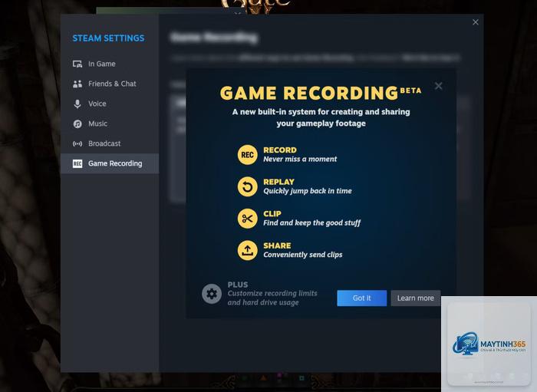537x392 pixels.
Task: Click the 'Customize recording limits' text
Action: coord(272,293)
